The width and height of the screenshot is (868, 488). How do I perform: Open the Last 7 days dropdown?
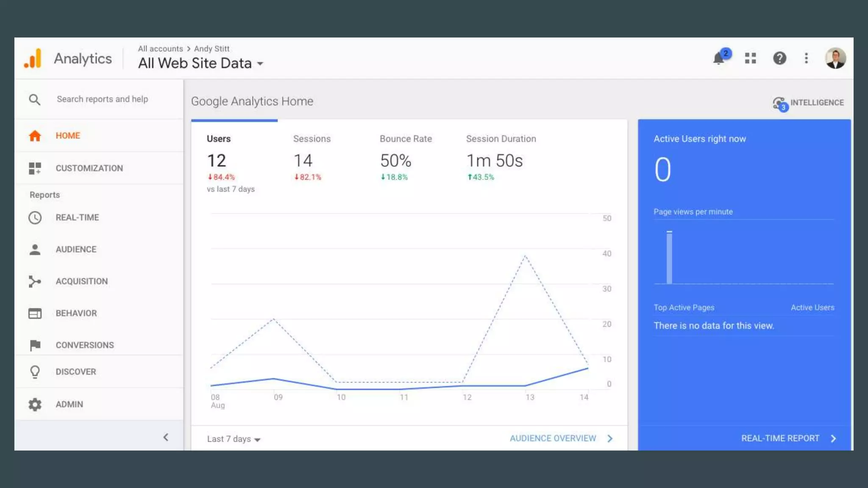click(x=234, y=439)
